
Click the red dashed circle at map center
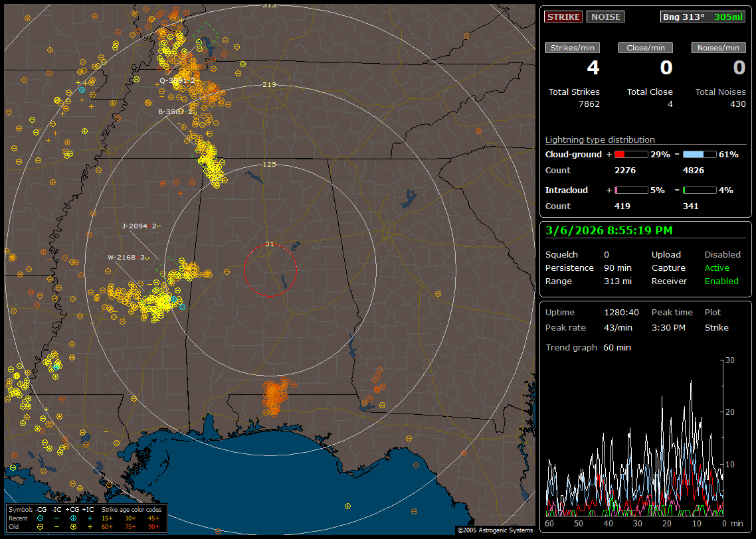click(x=270, y=269)
